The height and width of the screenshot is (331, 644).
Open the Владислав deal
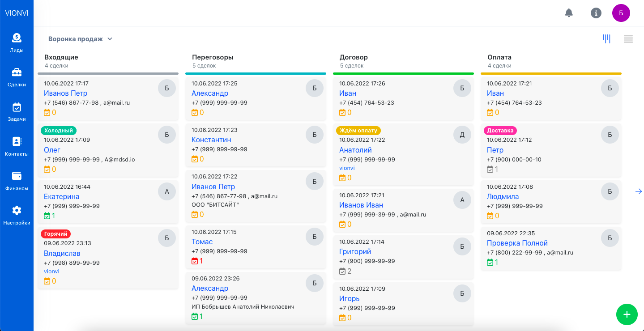click(62, 253)
